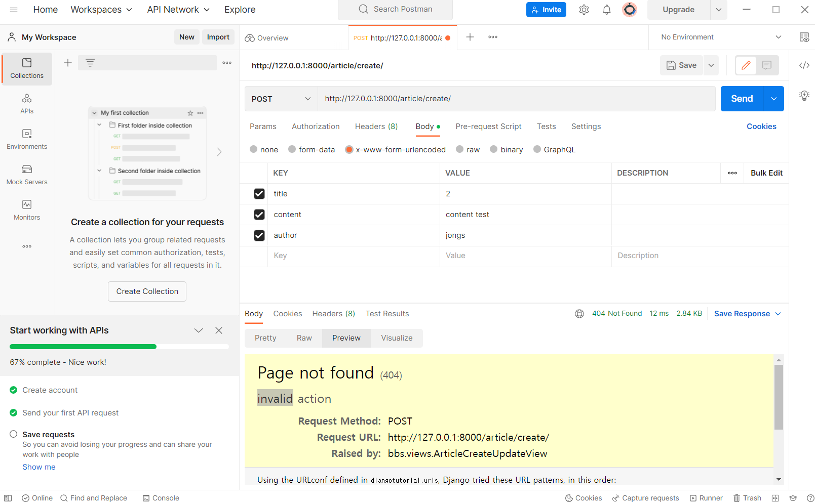Viewport: 815px width, 504px height.
Task: Uncheck the title parameter row
Action: click(x=259, y=194)
